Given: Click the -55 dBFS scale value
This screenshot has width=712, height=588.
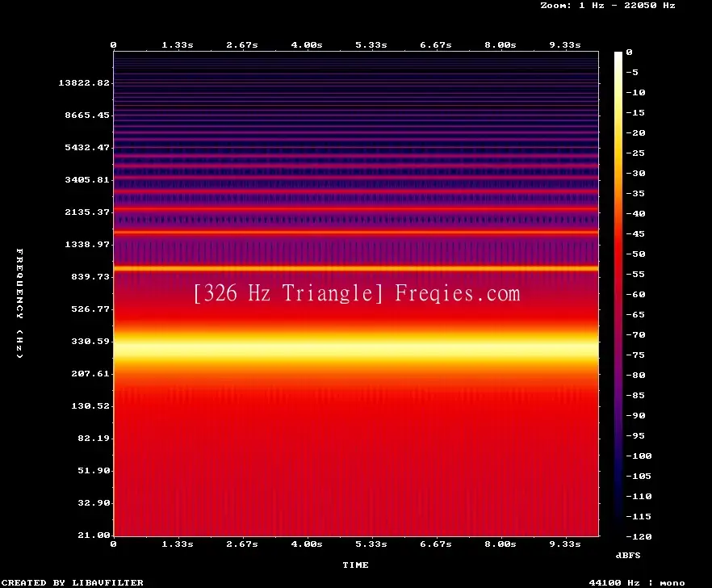Looking at the screenshot, I should [636, 274].
